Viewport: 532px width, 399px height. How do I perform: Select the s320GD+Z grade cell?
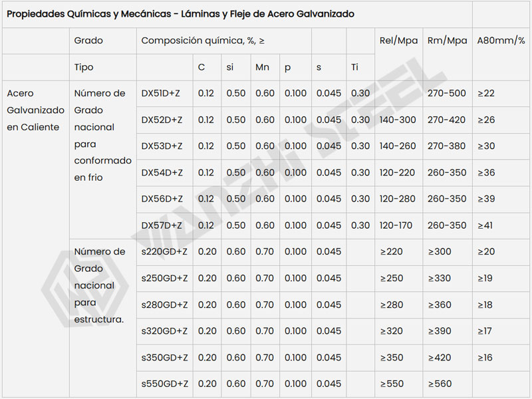(164, 331)
